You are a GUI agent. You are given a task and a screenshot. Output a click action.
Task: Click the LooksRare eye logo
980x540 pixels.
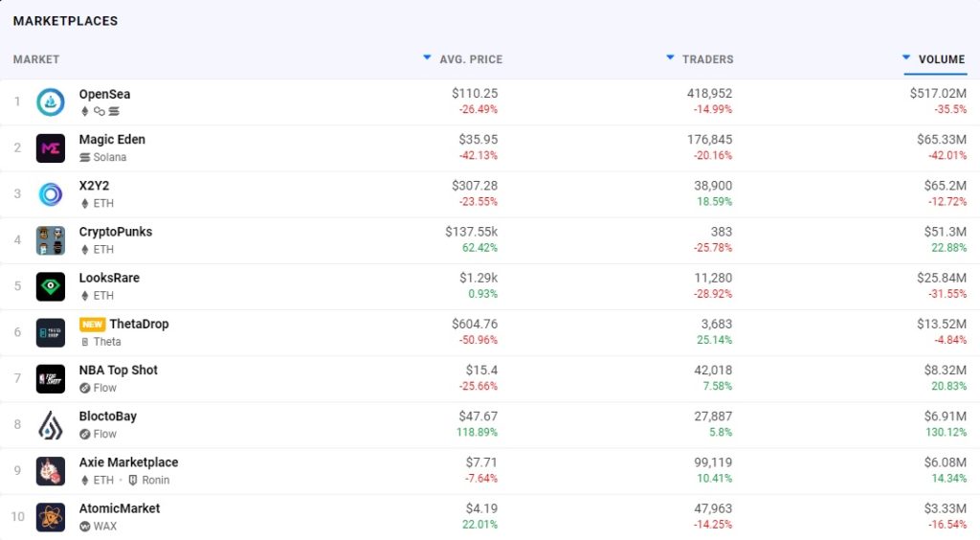[x=51, y=287]
